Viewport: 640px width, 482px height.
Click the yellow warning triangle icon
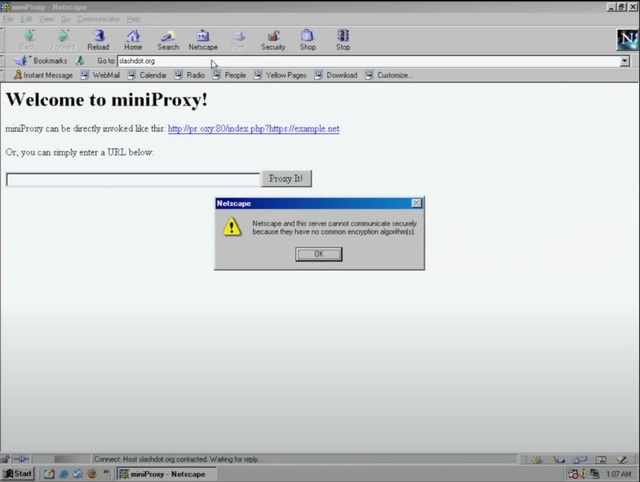pyautogui.click(x=232, y=227)
